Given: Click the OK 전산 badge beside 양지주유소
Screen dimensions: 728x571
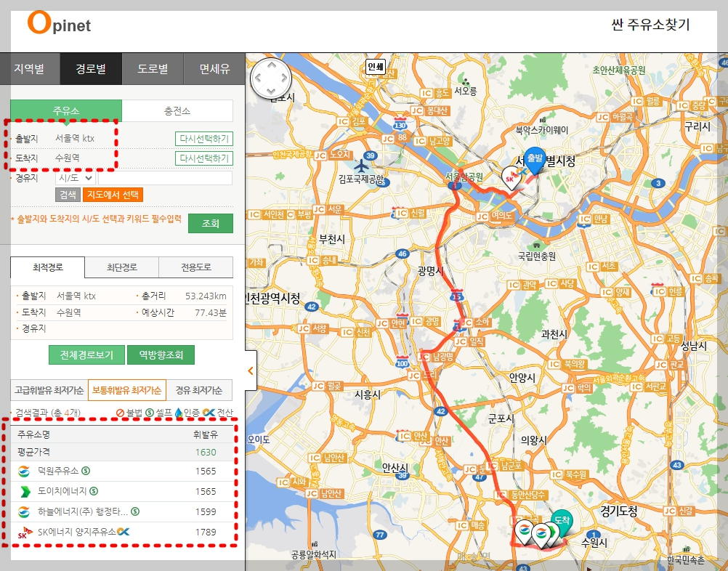Looking at the screenshot, I should [123, 532].
